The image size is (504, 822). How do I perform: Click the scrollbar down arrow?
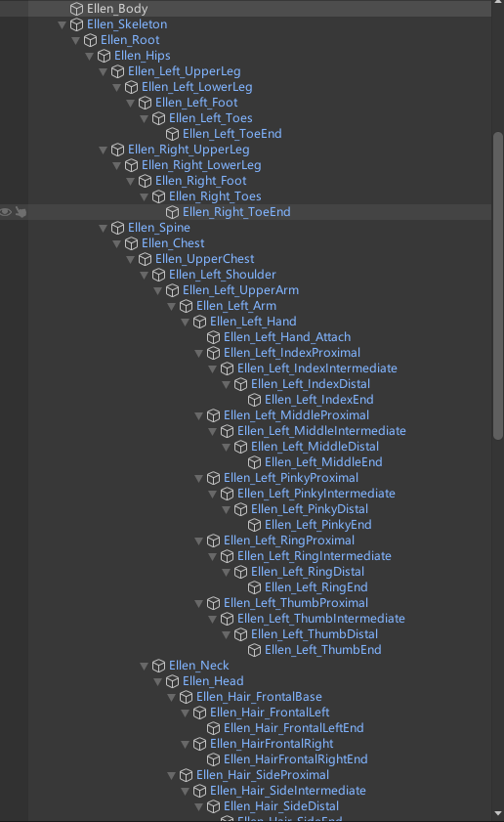(x=498, y=814)
